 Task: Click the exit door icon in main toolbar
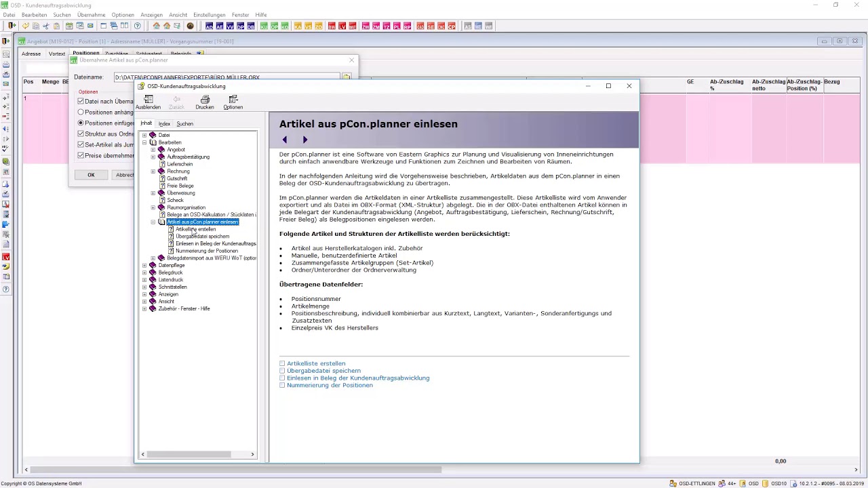click(x=12, y=26)
